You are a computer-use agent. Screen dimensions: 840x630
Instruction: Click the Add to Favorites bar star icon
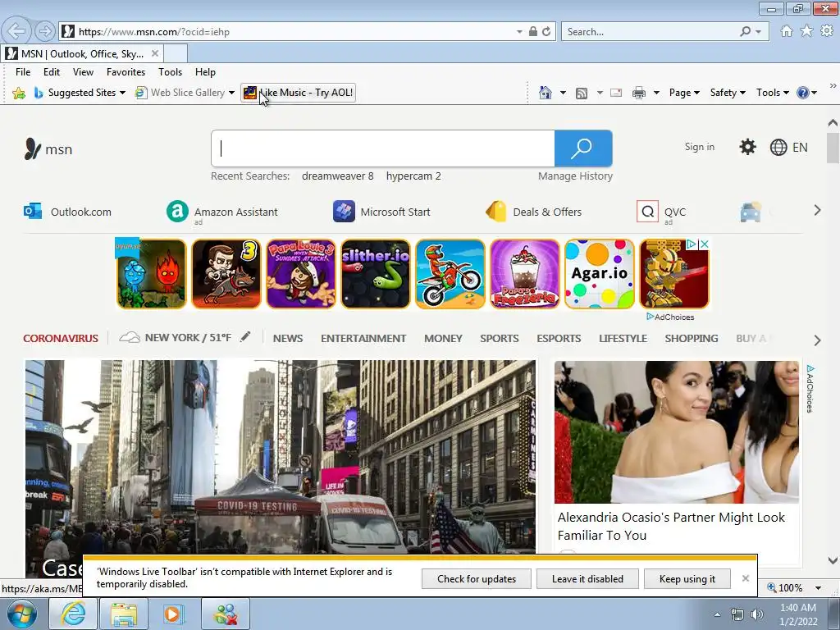point(19,93)
